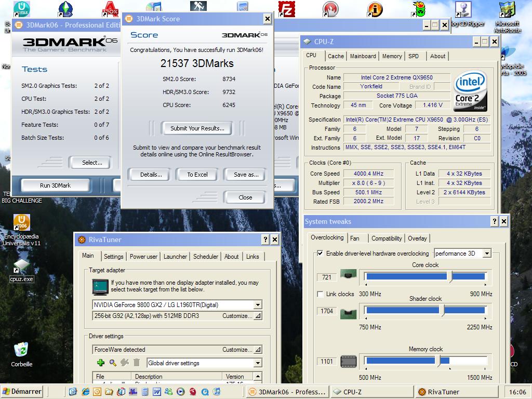Click the Save as button in 3DMark Score
This screenshot has height=399, width=532.
click(246, 175)
